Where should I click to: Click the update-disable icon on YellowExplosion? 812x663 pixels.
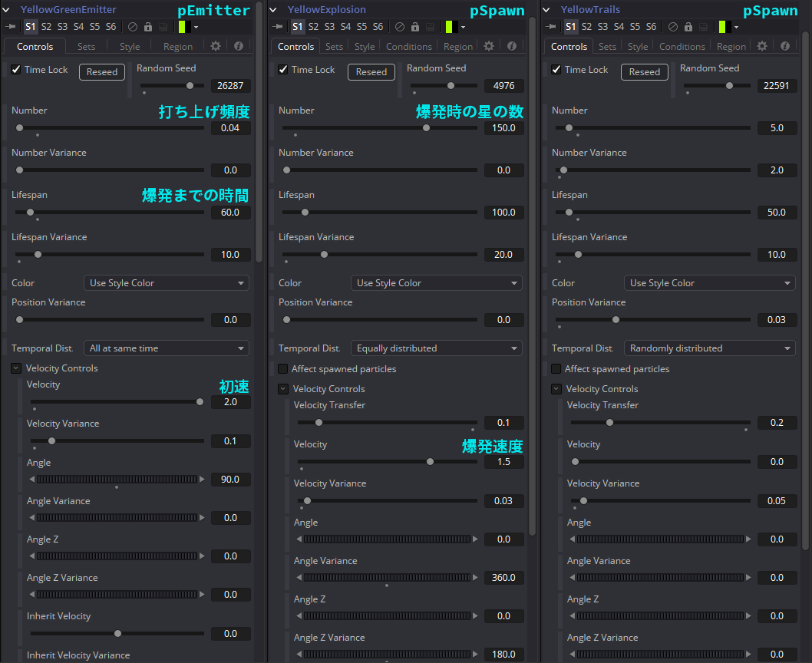(431, 27)
